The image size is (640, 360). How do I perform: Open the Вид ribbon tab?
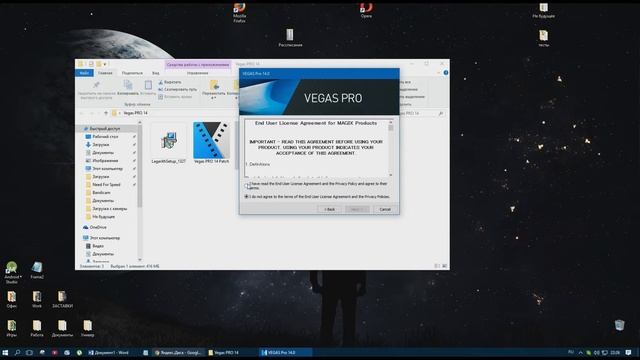coord(156,73)
